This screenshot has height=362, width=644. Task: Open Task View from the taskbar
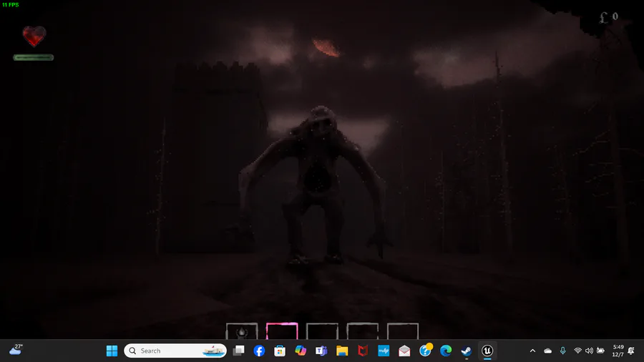(x=238, y=351)
